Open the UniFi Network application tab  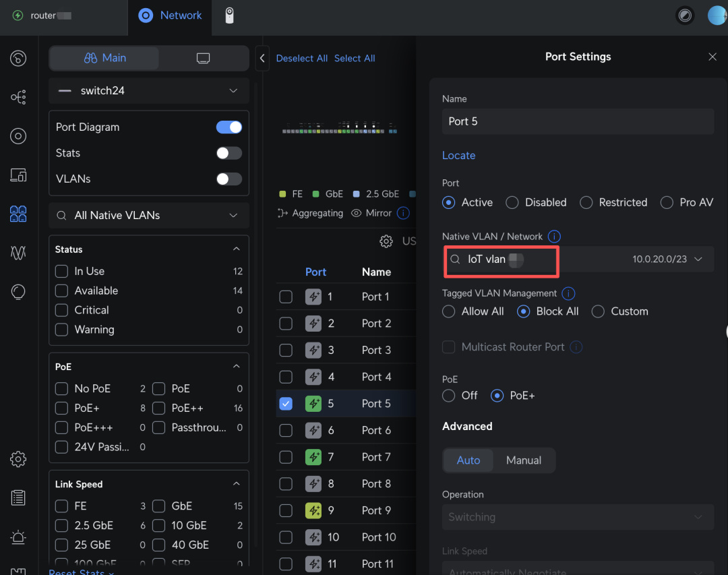(x=170, y=16)
